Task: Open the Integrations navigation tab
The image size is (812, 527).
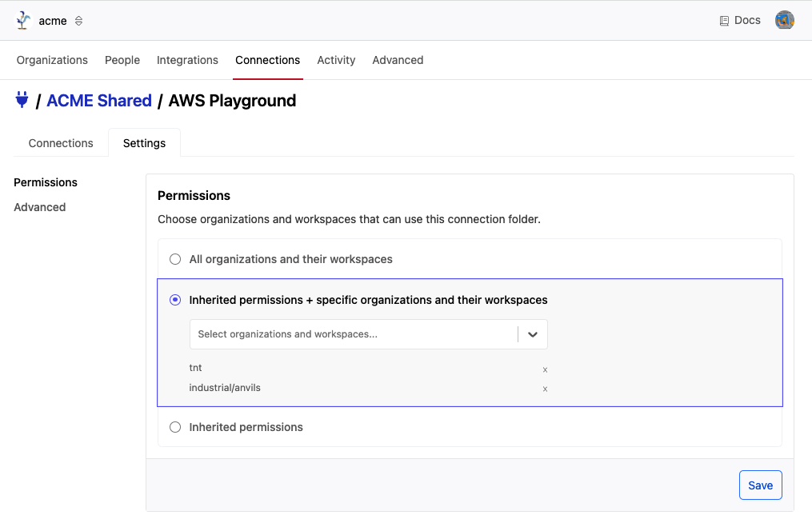Action: coord(187,60)
